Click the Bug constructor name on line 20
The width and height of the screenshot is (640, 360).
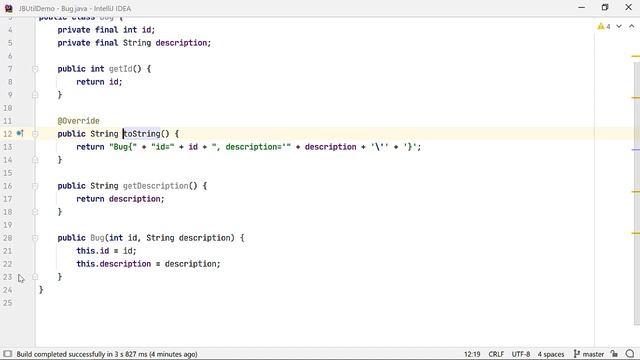(97, 238)
